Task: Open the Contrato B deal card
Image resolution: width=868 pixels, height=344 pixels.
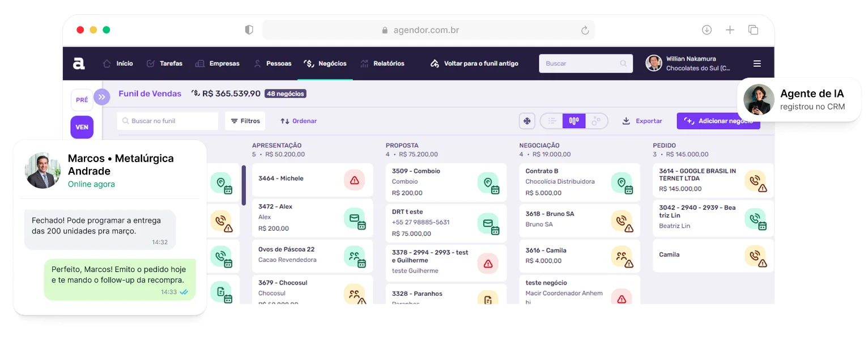Action: (580, 182)
